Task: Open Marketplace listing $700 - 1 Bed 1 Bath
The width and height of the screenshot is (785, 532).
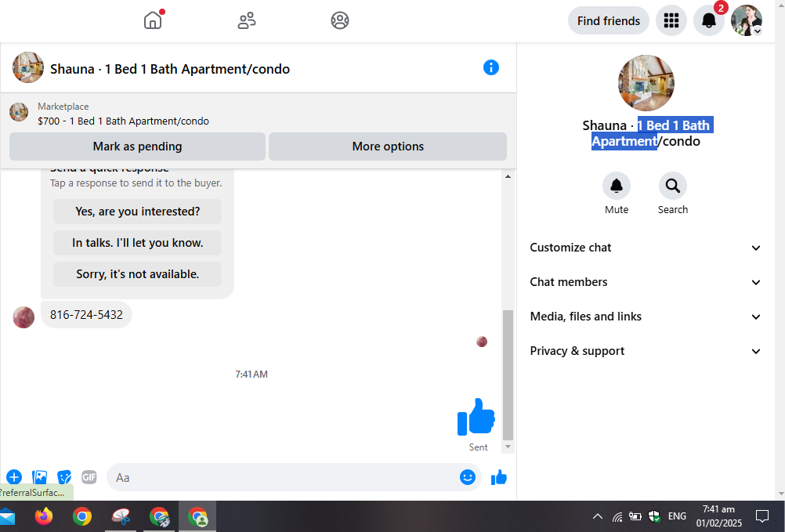Action: pos(123,121)
